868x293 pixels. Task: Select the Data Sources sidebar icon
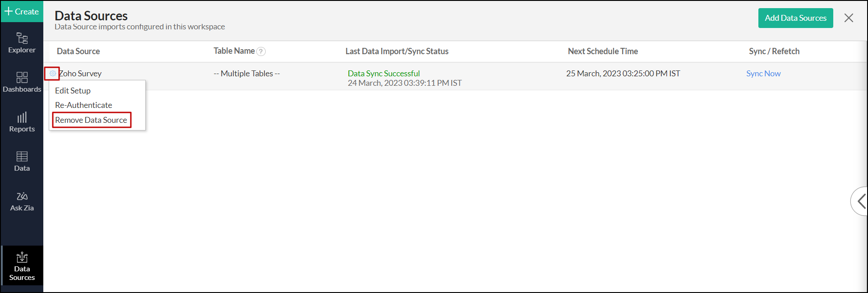tap(22, 266)
